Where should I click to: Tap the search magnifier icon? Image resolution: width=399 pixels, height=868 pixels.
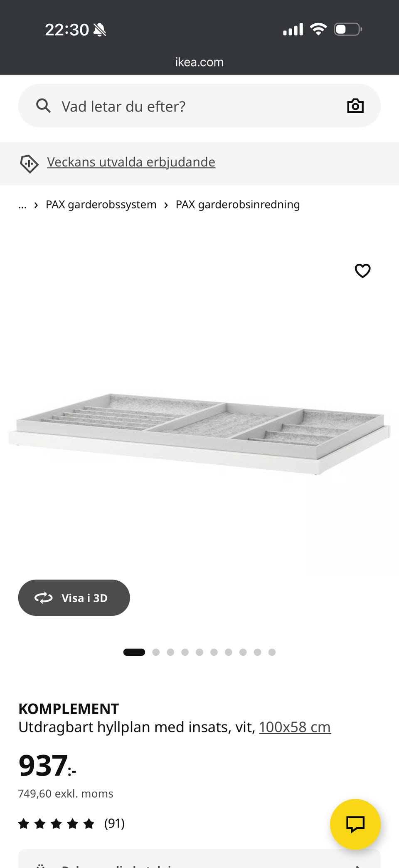(43, 106)
